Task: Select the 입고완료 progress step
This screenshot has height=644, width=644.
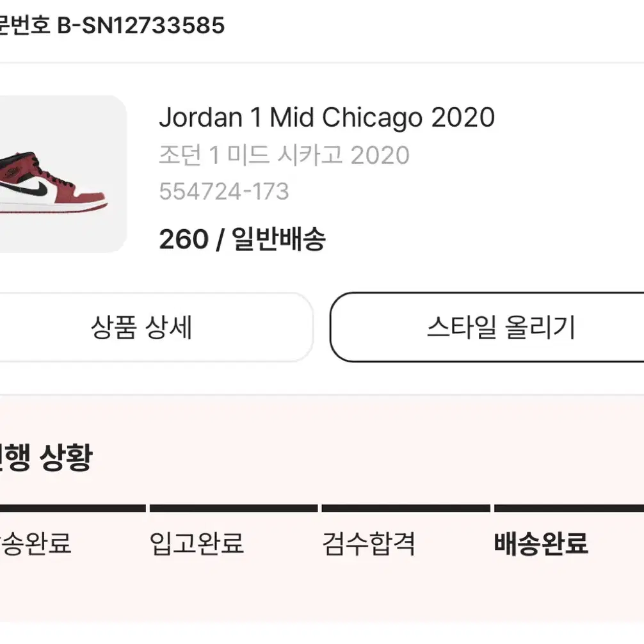Action: click(197, 543)
